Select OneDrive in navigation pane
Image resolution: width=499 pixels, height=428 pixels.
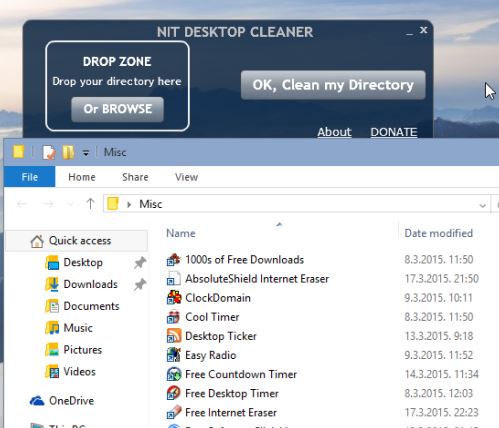coord(71,401)
